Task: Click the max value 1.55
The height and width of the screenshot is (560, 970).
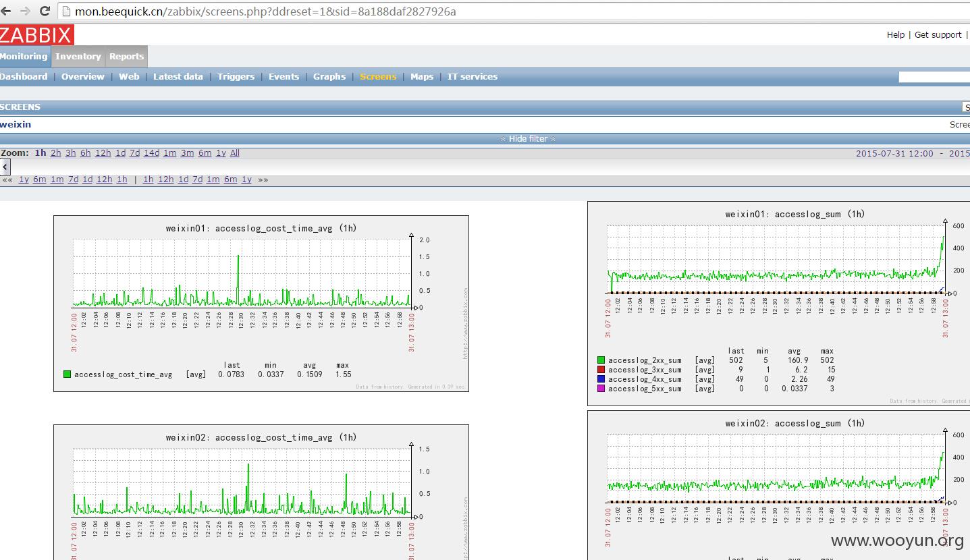Action: (x=343, y=374)
